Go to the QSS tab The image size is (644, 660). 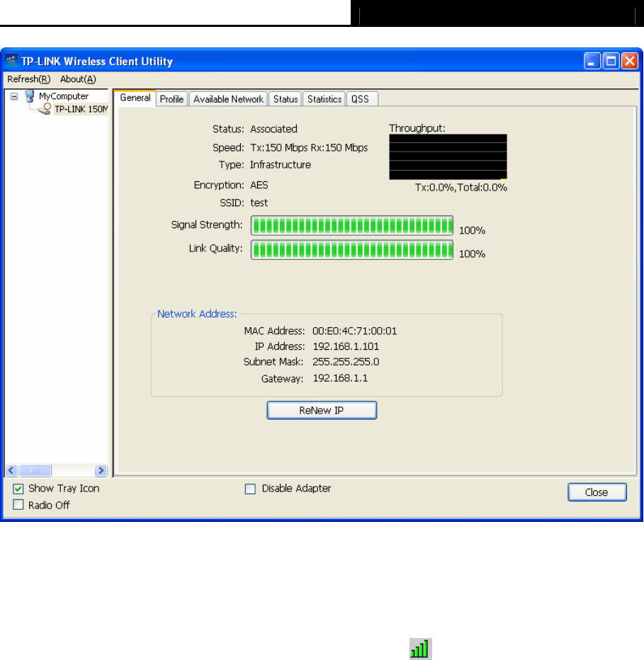click(x=362, y=99)
